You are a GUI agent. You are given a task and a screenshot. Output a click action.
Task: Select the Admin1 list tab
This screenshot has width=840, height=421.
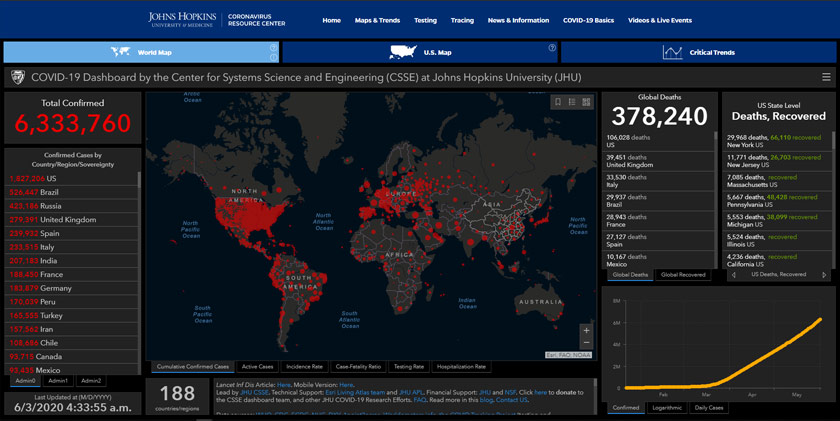[x=58, y=381]
